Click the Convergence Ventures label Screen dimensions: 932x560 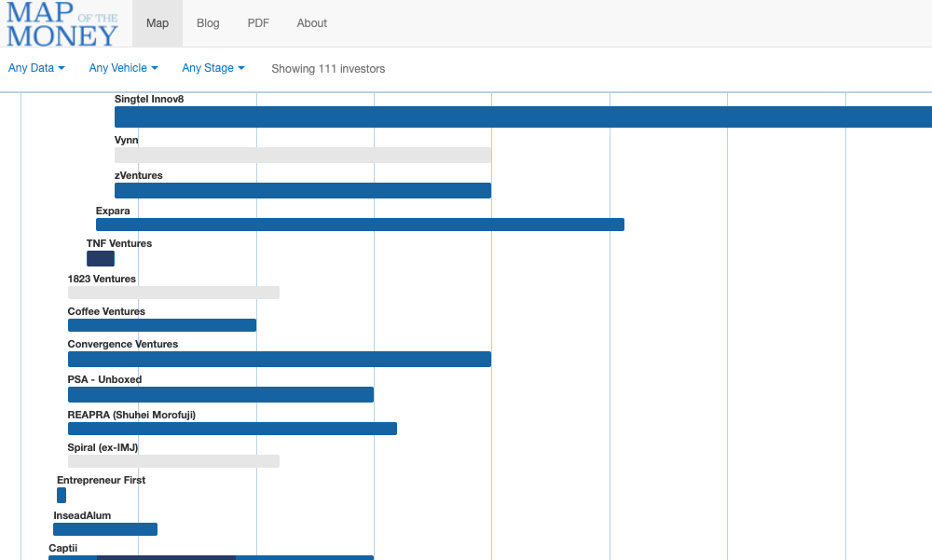click(123, 344)
